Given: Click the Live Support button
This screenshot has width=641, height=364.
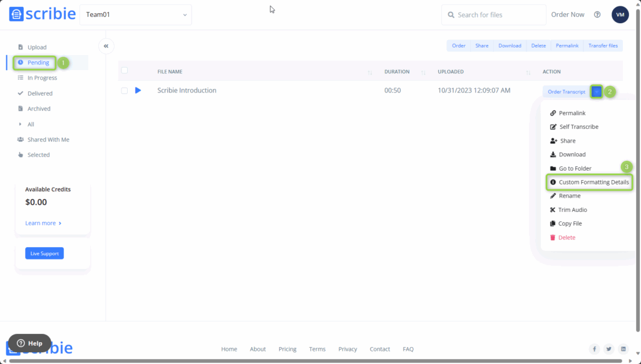Looking at the screenshot, I should tap(44, 253).
